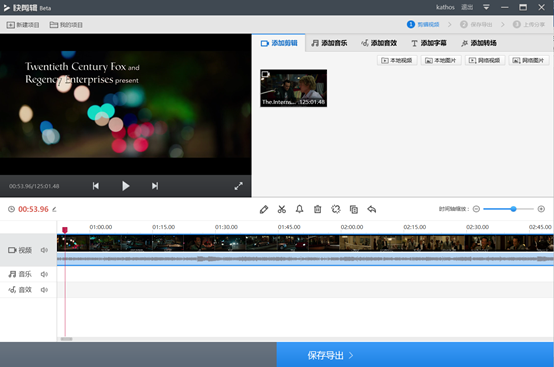Switch to the 添加音效 tab
The height and width of the screenshot is (367, 554).
click(x=379, y=43)
